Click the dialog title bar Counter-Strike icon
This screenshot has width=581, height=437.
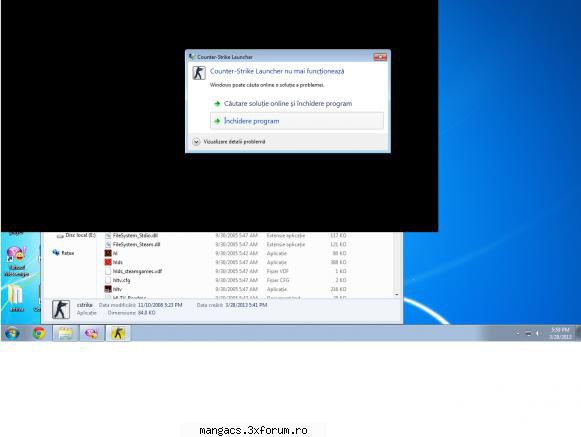pos(192,57)
